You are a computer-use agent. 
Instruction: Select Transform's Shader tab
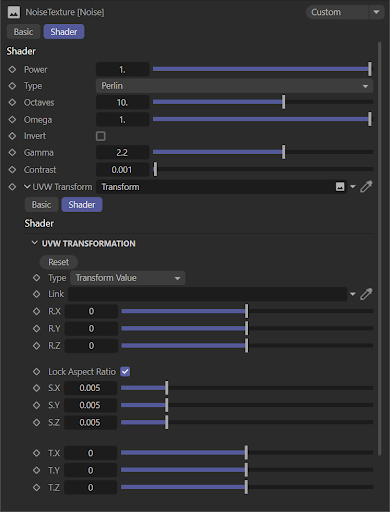82,204
